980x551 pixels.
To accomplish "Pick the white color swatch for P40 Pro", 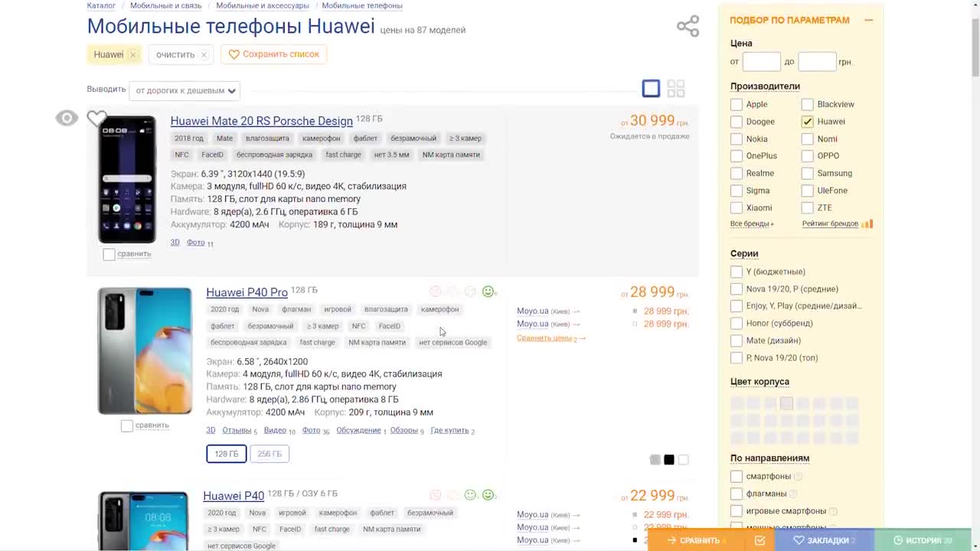I will point(684,460).
